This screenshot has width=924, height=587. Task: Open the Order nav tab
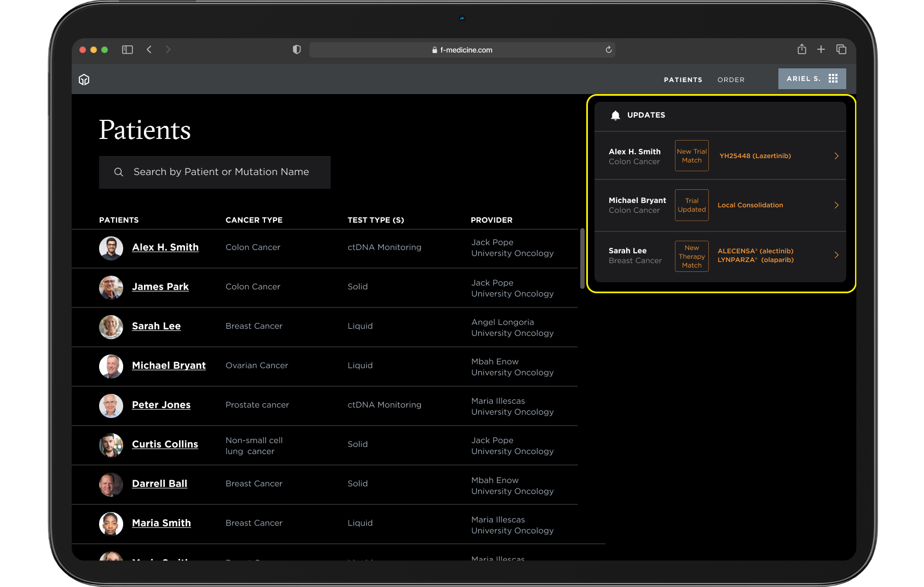(731, 80)
